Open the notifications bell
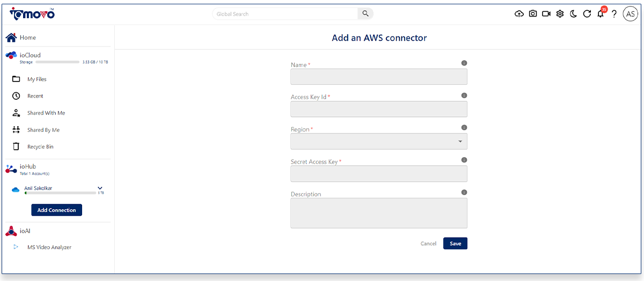 (x=601, y=14)
